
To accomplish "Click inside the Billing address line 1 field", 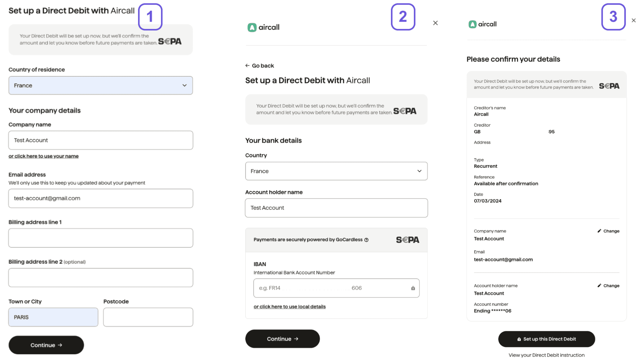I will 101,238.
